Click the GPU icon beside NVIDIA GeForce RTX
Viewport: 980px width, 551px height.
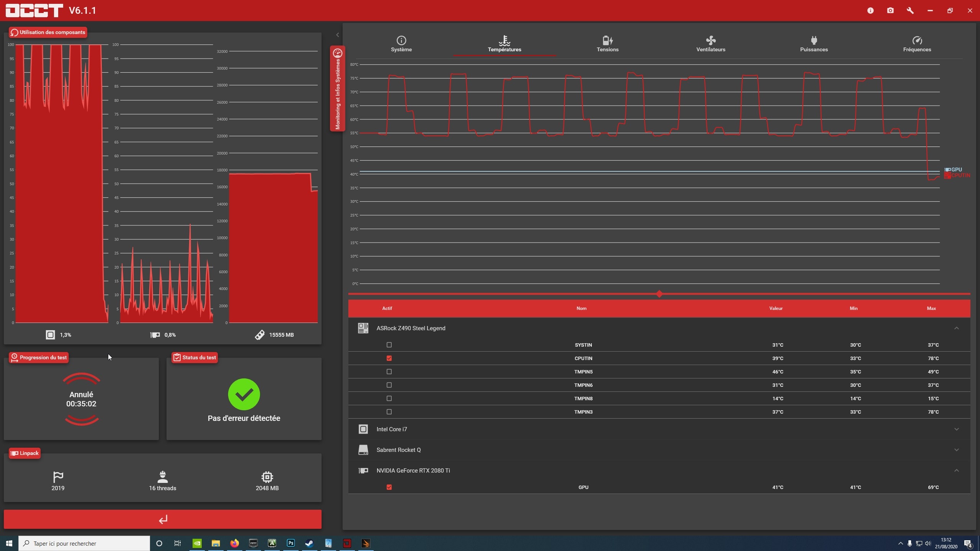point(363,470)
